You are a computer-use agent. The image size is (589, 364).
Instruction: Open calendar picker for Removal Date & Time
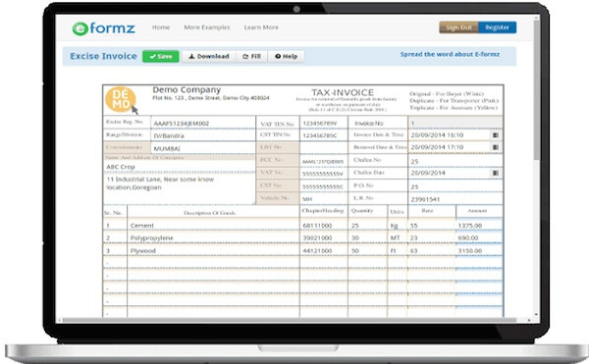(x=496, y=147)
